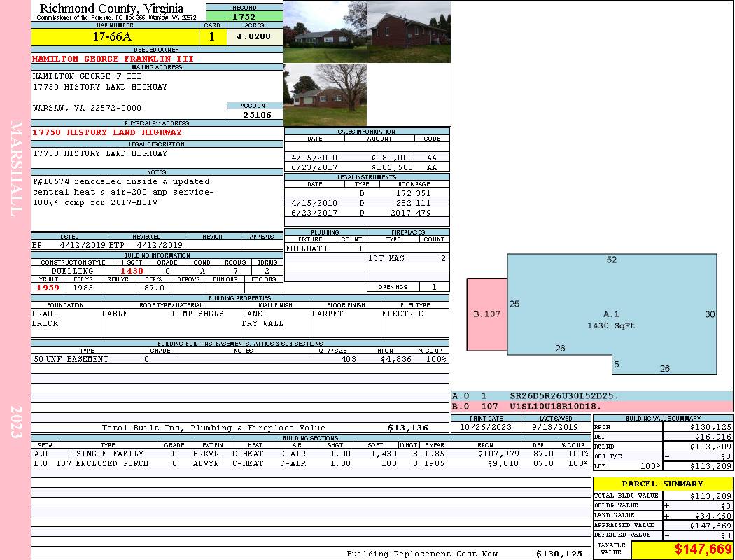The height and width of the screenshot is (560, 735).
Task: Select FULLBATH plumbing fixture row
Action: (325, 248)
